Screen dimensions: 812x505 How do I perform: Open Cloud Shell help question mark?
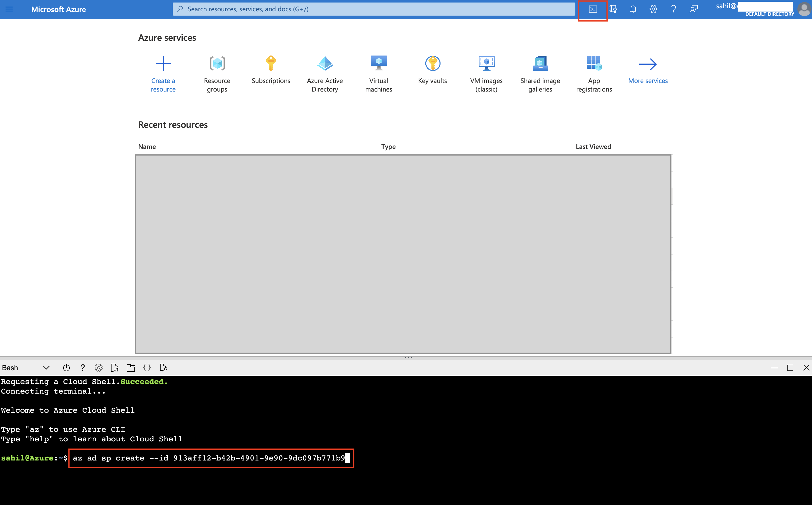(x=82, y=367)
